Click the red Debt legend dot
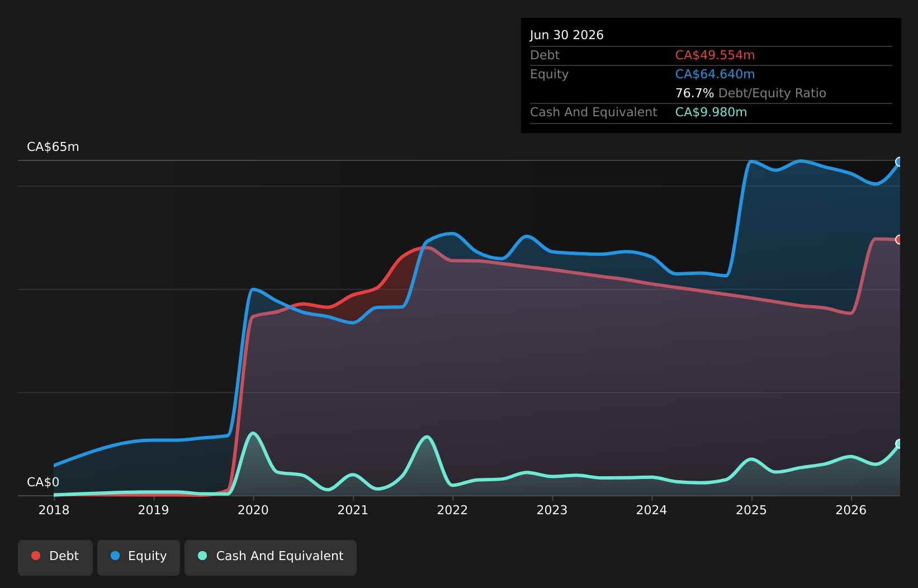This screenshot has height=588, width=918. (36, 556)
